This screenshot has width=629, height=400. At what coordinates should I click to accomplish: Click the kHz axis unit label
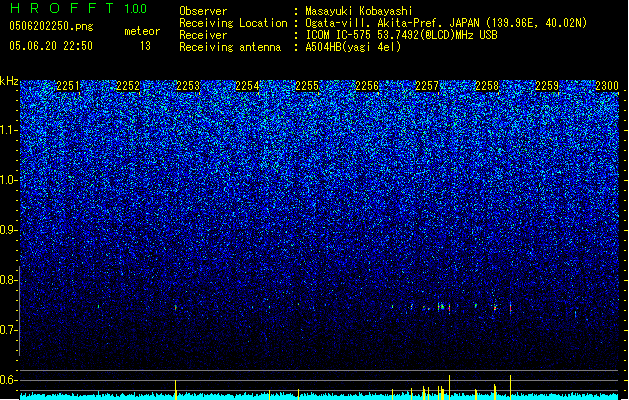[x=9, y=81]
